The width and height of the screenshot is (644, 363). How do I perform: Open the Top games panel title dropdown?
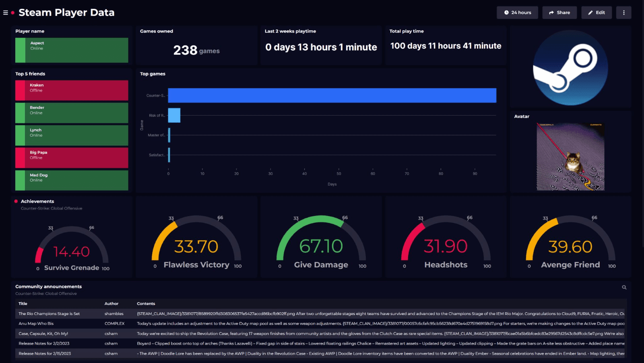pyautogui.click(x=152, y=74)
